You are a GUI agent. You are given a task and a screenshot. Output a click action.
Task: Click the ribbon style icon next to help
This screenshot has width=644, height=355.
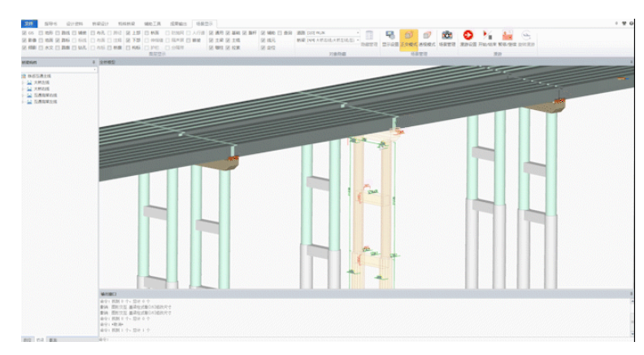pyautogui.click(x=624, y=24)
